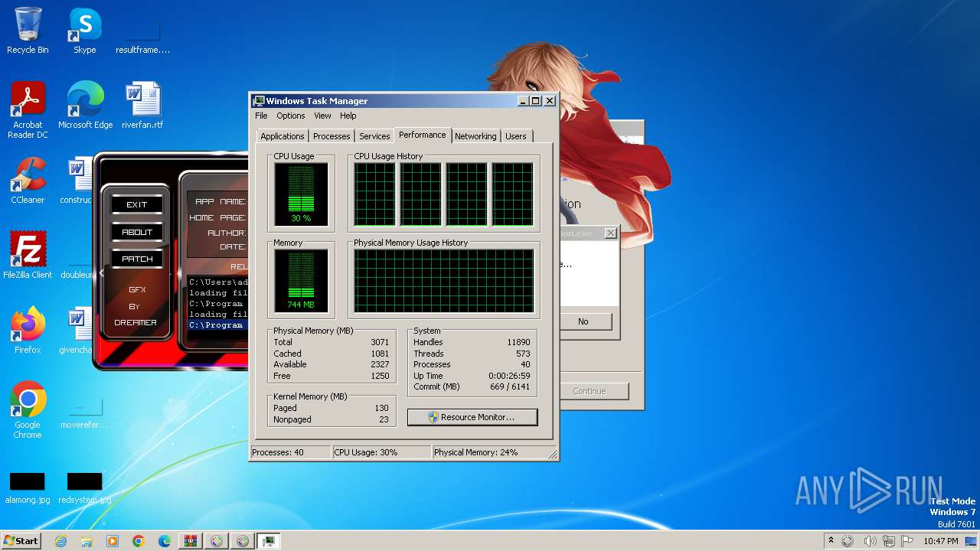
Task: Switch to the Networking tab
Action: pos(475,136)
